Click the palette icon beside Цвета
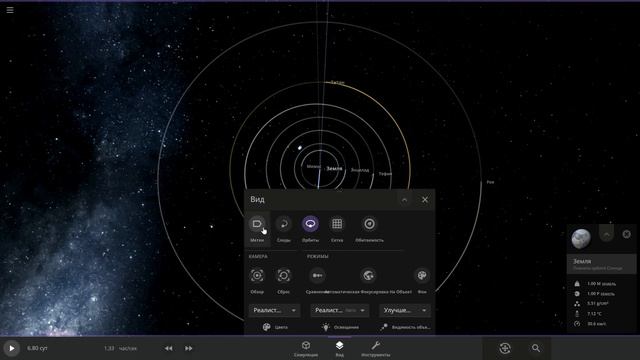640x360 pixels. tap(267, 327)
